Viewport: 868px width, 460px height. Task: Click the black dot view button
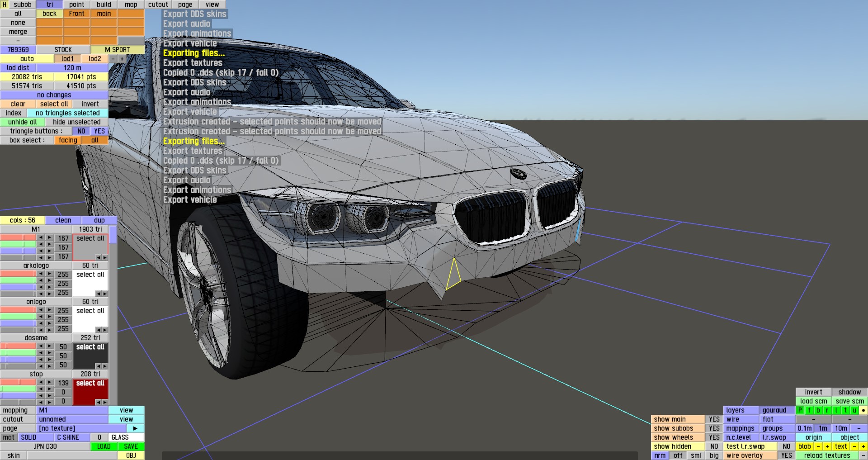tap(863, 410)
